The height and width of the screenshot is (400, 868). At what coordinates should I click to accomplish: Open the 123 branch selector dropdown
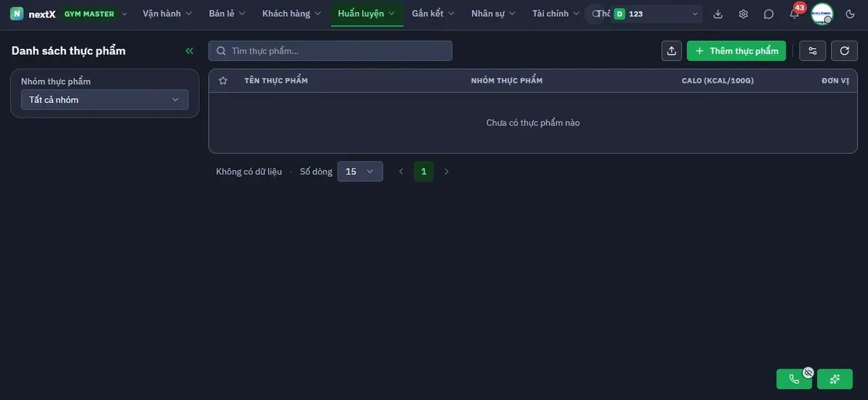(x=656, y=14)
